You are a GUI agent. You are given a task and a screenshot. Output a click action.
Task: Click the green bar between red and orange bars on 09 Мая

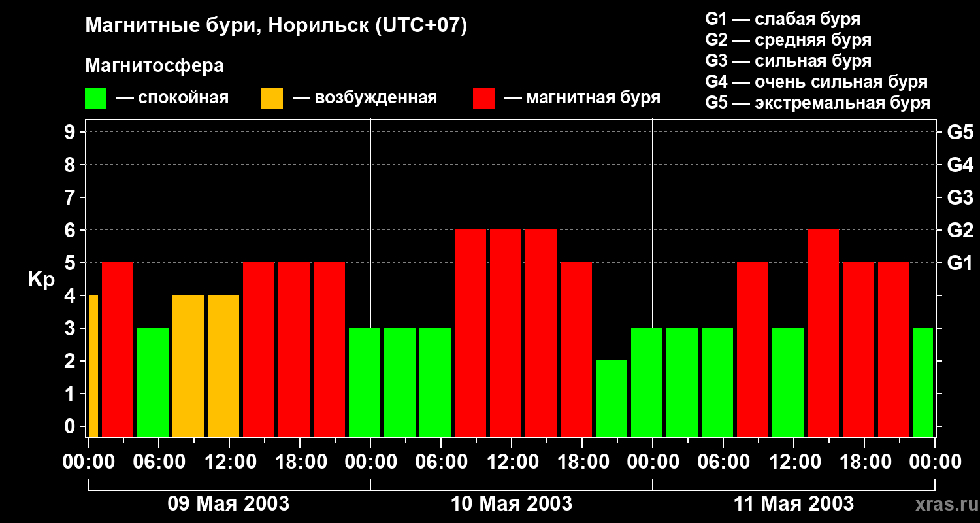click(x=153, y=382)
